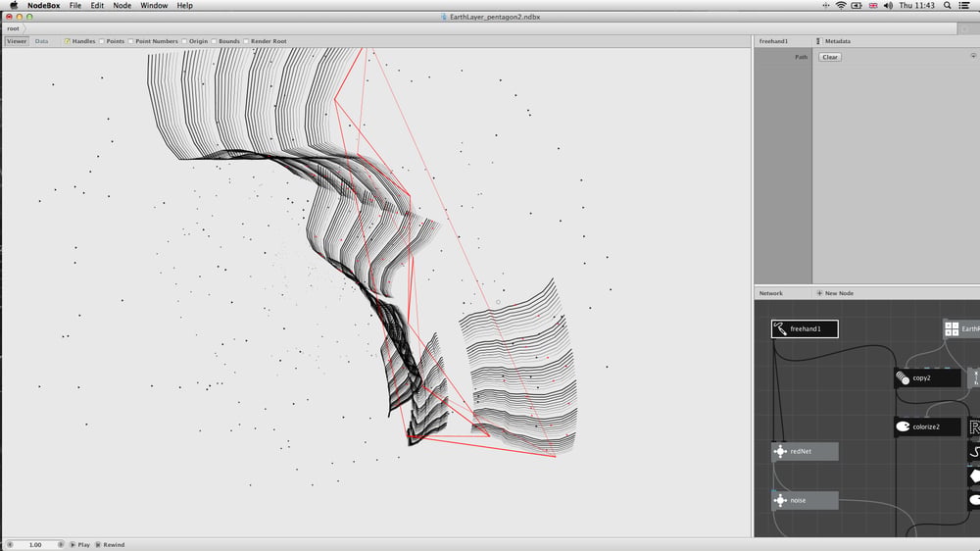
Task: Click the freehand1 label in parameter header
Action: point(773,41)
